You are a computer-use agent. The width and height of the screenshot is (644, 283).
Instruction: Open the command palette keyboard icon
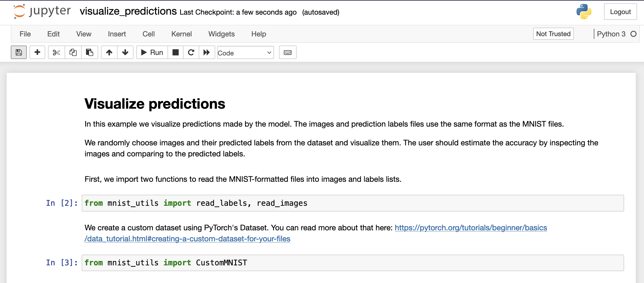pos(288,52)
